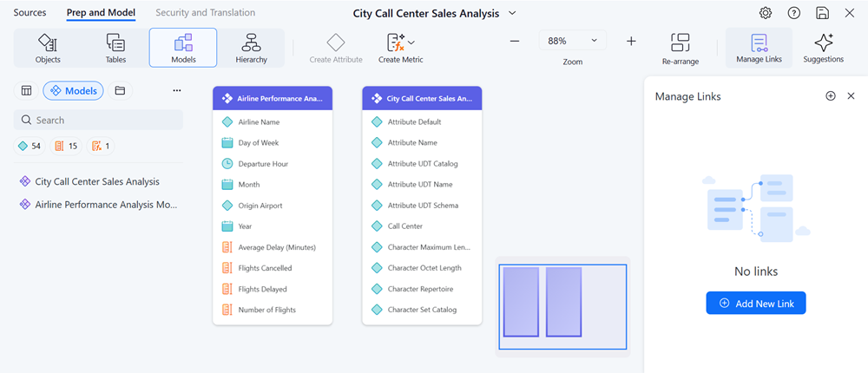Switch to the Sources tab
This screenshot has width=868, height=373.
[x=30, y=13]
